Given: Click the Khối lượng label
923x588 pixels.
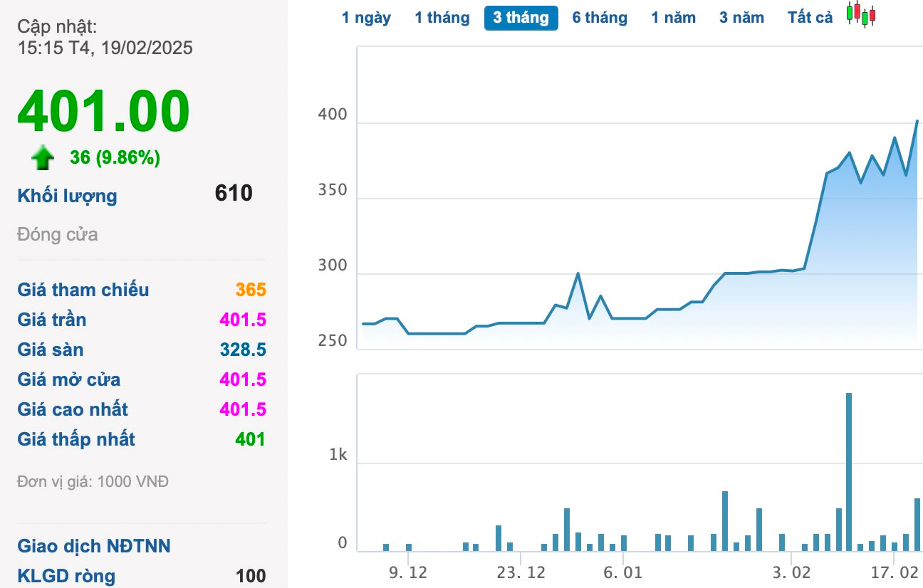Looking at the screenshot, I should point(67,196).
